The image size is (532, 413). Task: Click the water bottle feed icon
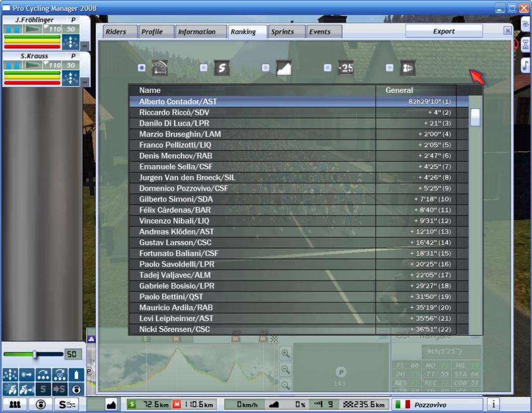[x=76, y=375]
